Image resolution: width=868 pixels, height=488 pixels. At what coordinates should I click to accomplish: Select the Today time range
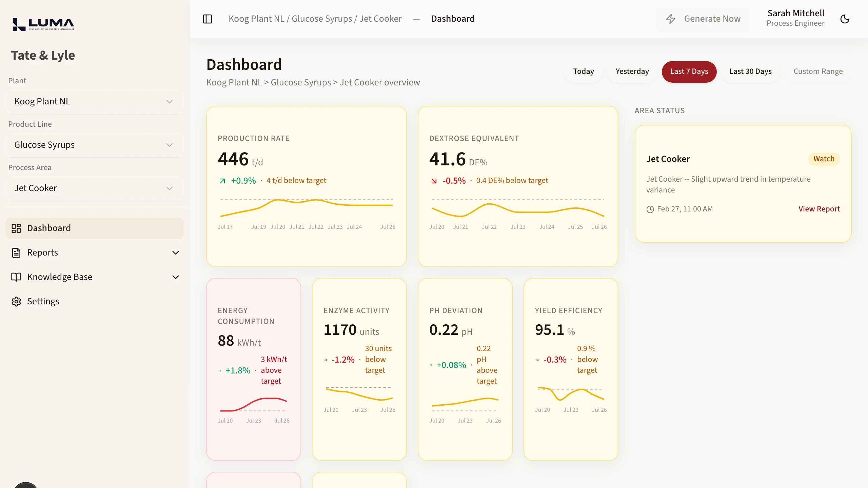tap(583, 72)
